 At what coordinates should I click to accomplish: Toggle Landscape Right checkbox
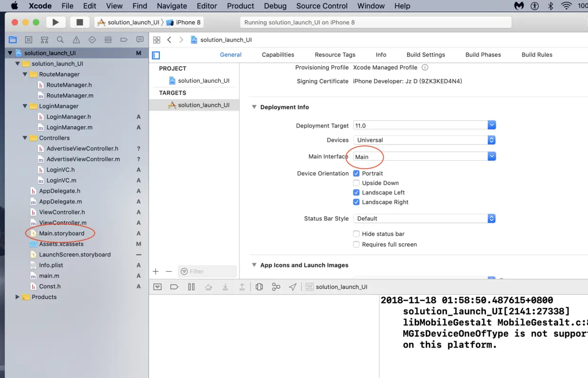356,202
